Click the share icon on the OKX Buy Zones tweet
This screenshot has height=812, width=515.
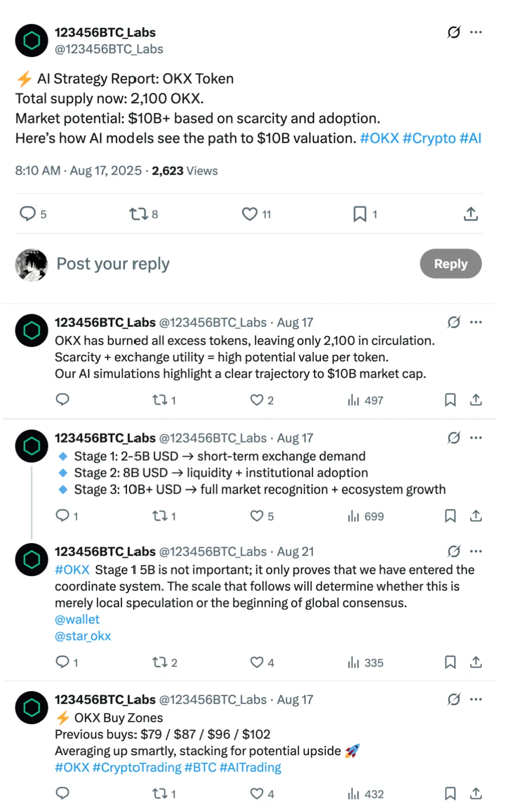pos(476,793)
